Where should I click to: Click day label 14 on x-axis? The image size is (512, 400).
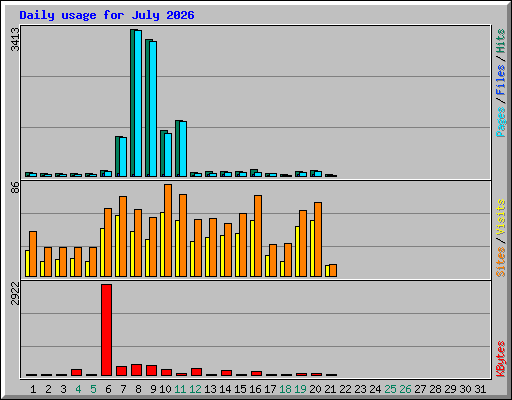(x=225, y=389)
